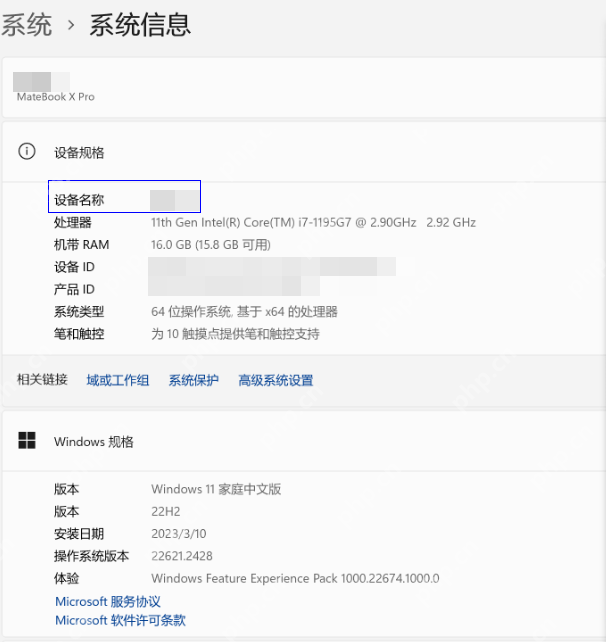Click the blurred device name above MateBook
606x642 pixels.
41,81
